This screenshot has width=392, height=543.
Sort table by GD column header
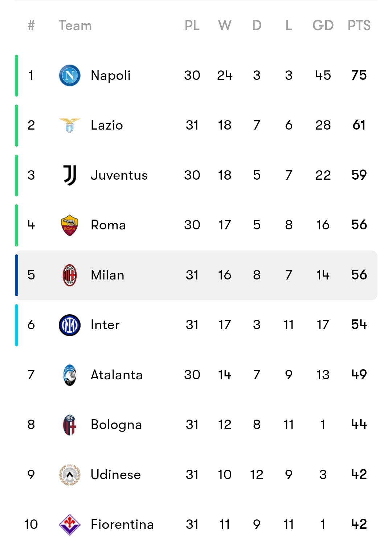[x=323, y=25]
